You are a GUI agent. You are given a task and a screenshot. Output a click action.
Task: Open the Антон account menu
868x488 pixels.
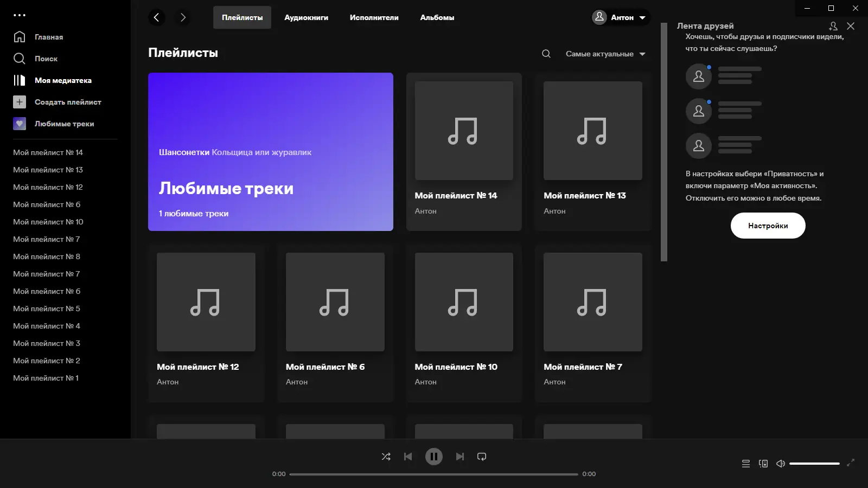click(620, 17)
